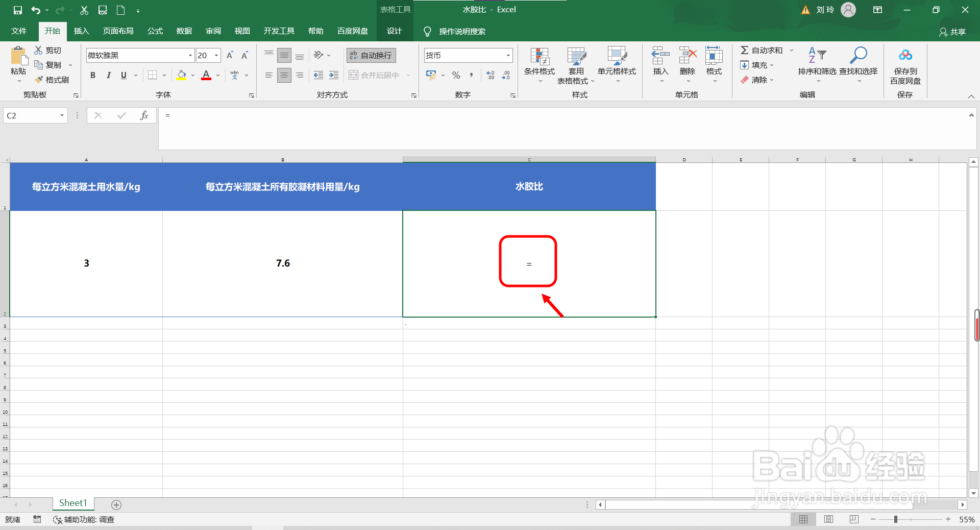Add a new worksheet with the plus button

tap(116, 504)
